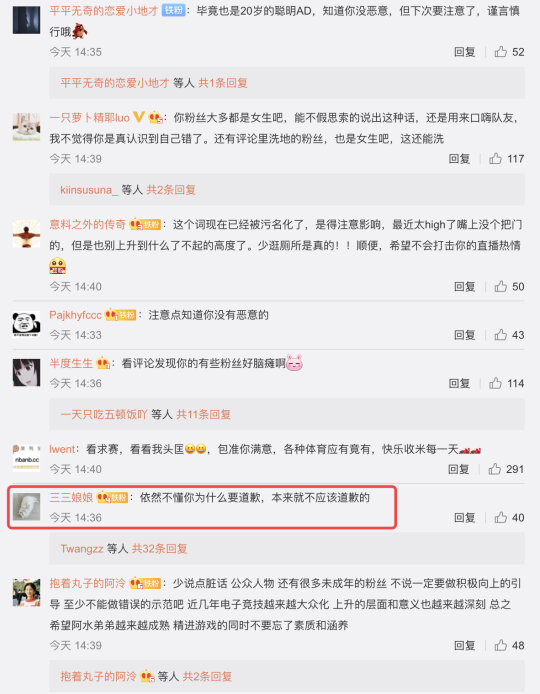The image size is (540, 694).
Task: Like 半度生生's comment with 114 likes
Action: coord(495,383)
